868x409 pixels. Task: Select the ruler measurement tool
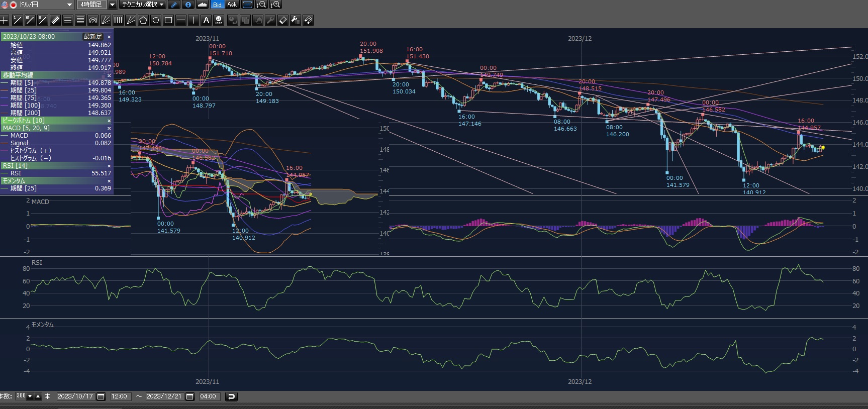[x=55, y=20]
